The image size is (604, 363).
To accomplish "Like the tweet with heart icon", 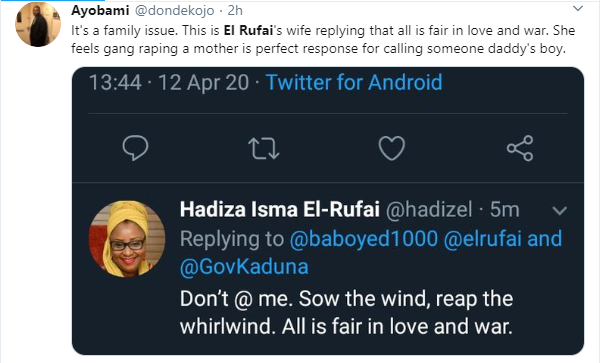I will click(x=392, y=148).
